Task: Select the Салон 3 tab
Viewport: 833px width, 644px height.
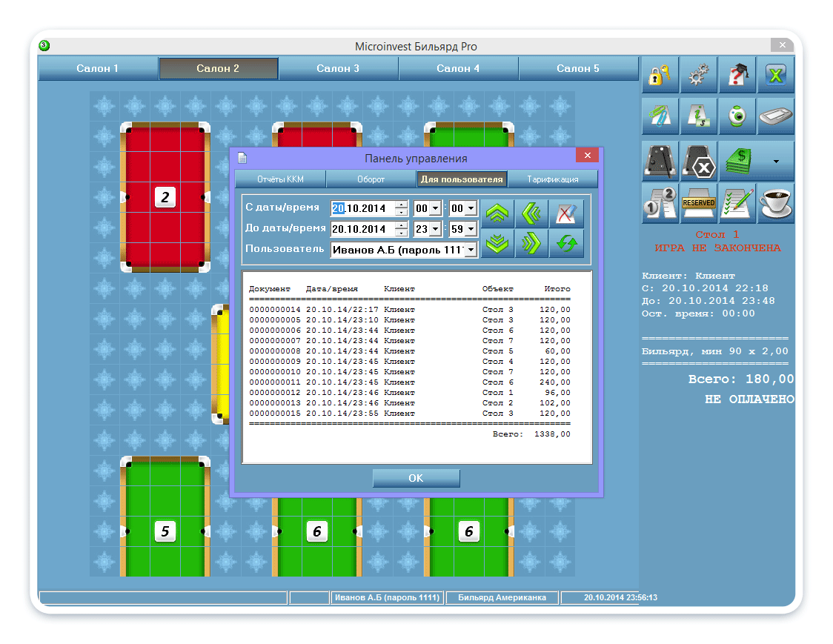Action: (338, 68)
